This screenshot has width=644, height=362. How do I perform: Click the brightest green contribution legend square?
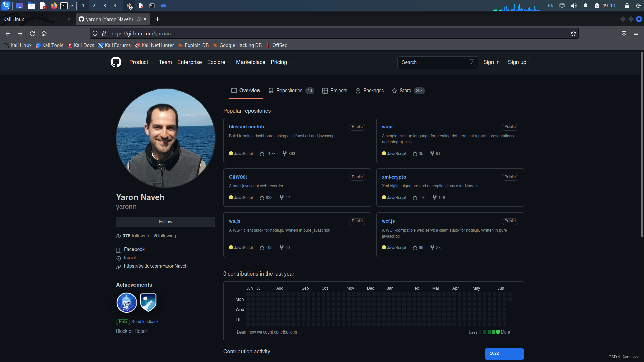click(x=498, y=332)
